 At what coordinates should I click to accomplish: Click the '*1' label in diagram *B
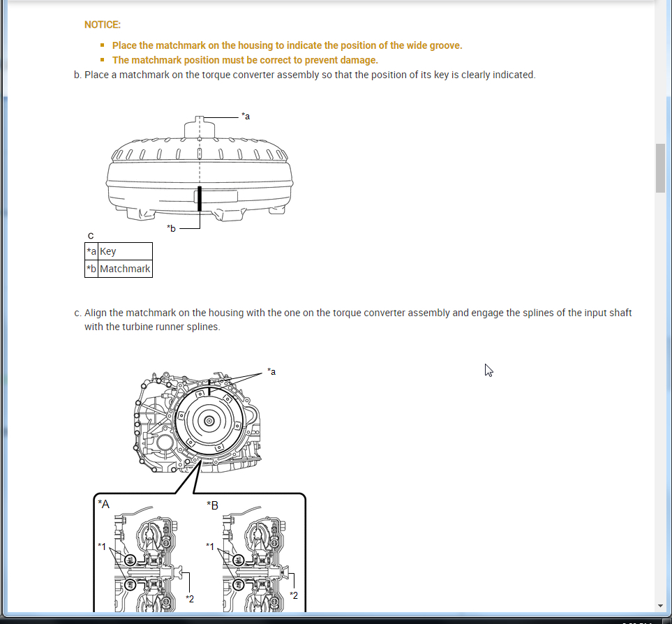(210, 547)
